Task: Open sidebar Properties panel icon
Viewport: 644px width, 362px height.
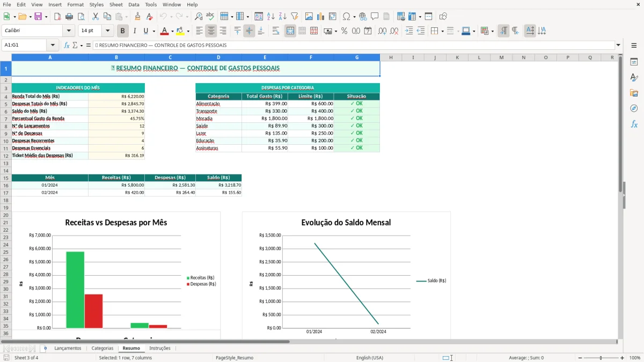Action: coord(634,62)
